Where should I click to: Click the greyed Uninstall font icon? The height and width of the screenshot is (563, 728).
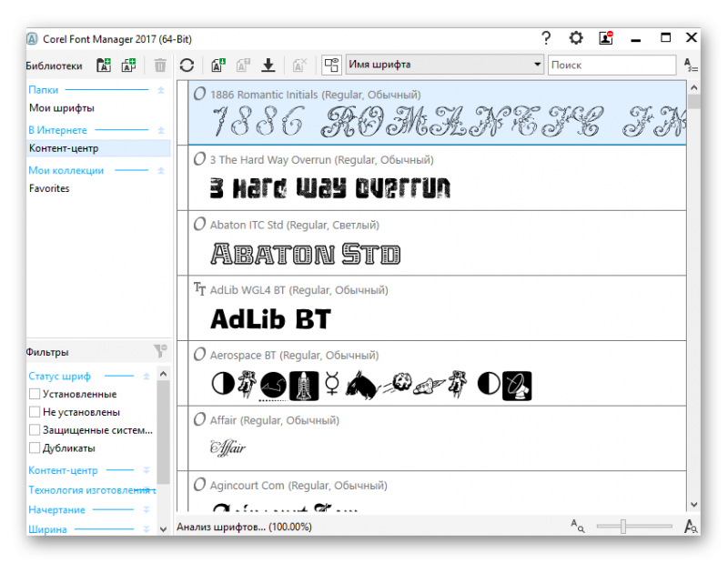pos(300,65)
